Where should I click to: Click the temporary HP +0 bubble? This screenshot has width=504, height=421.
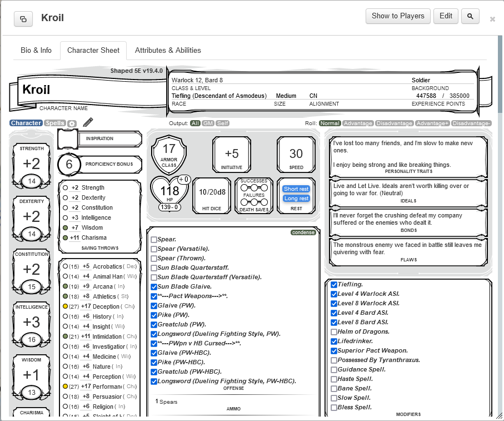[183, 180]
